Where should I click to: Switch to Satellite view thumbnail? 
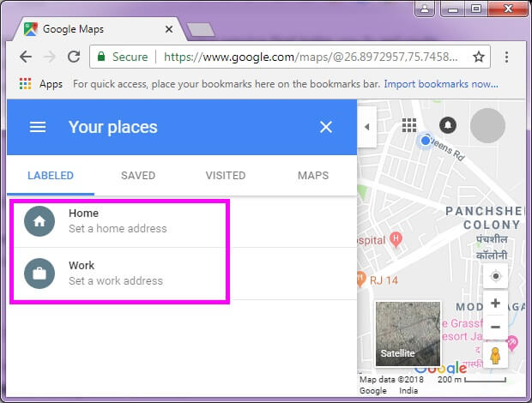pyautogui.click(x=408, y=334)
